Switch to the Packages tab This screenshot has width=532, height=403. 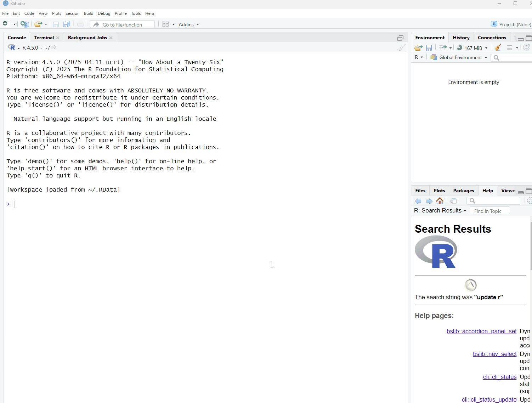click(463, 191)
